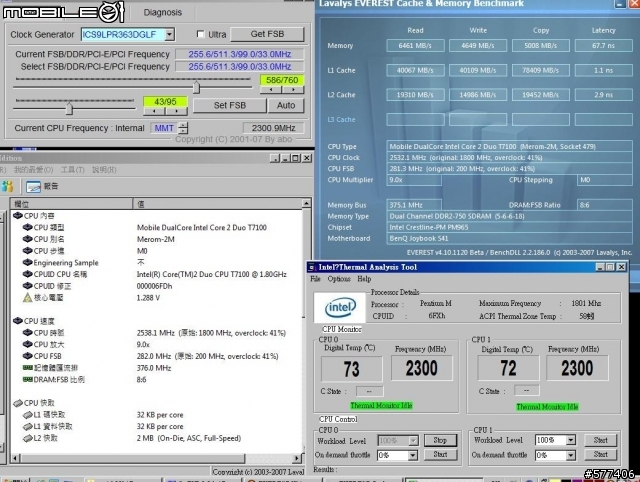Toggle the Ultra checkbox
The height and width of the screenshot is (482, 640).
(x=200, y=34)
